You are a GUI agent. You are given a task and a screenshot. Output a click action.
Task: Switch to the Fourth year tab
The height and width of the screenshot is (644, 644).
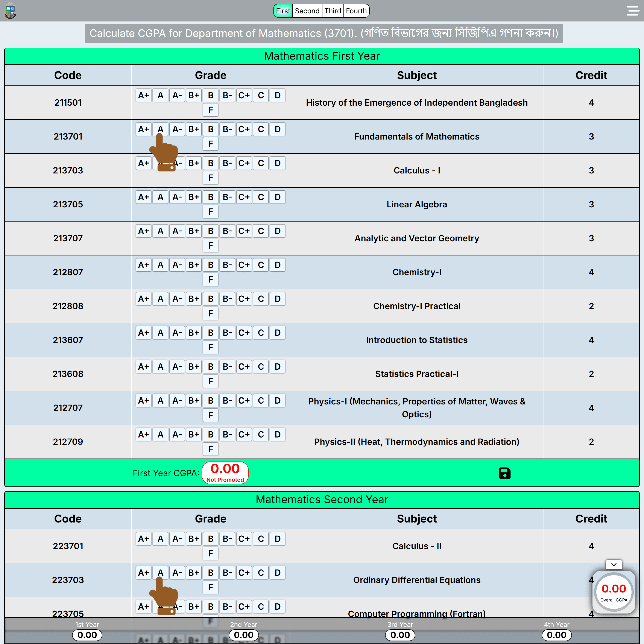pyautogui.click(x=356, y=11)
